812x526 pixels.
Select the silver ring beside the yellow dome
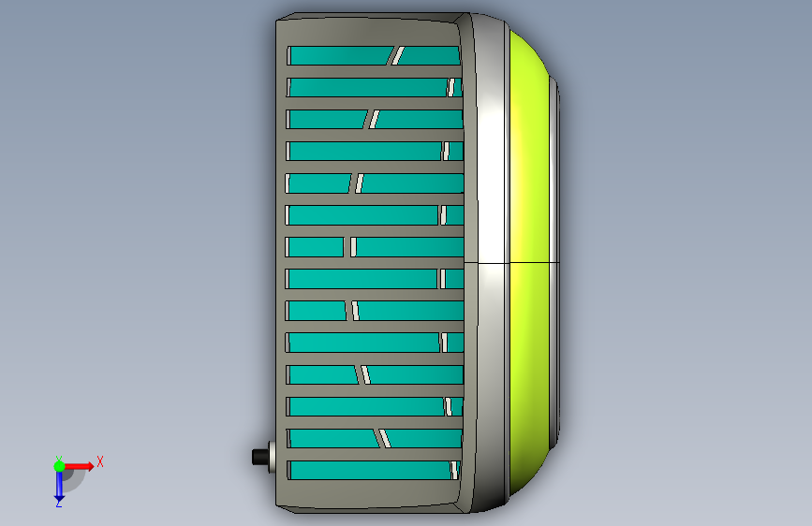point(491,262)
